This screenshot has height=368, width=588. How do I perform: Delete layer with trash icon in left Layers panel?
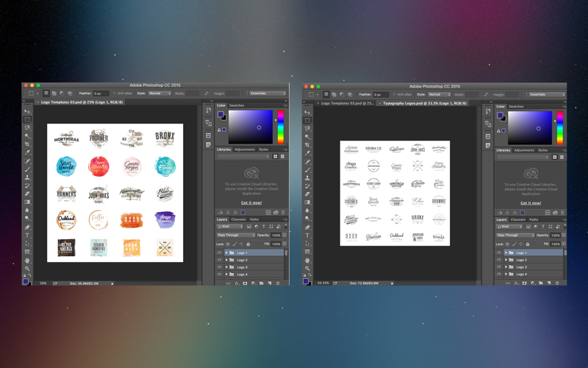tap(278, 283)
